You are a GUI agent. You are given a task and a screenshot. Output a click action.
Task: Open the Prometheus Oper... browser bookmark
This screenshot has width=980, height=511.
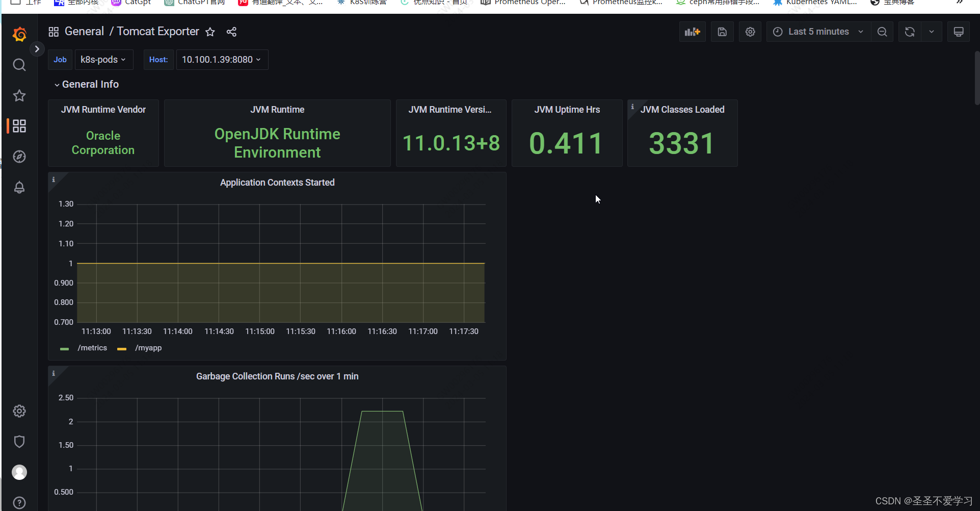click(523, 3)
